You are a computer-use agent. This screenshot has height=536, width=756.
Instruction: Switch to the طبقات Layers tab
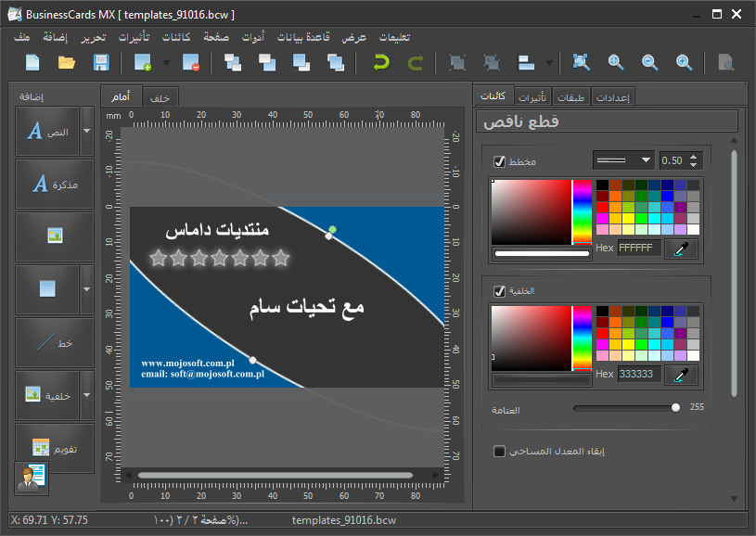pos(570,97)
